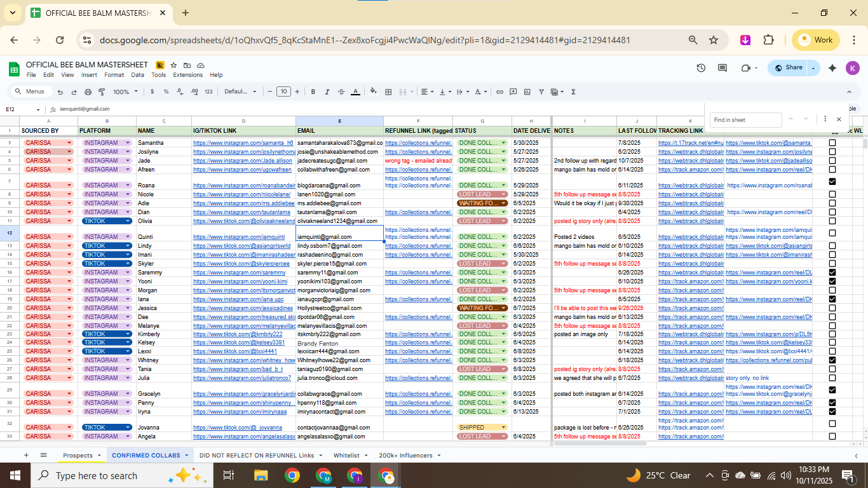This screenshot has width=868, height=488.
Task: Move document to folder icon
Action: 187,65
